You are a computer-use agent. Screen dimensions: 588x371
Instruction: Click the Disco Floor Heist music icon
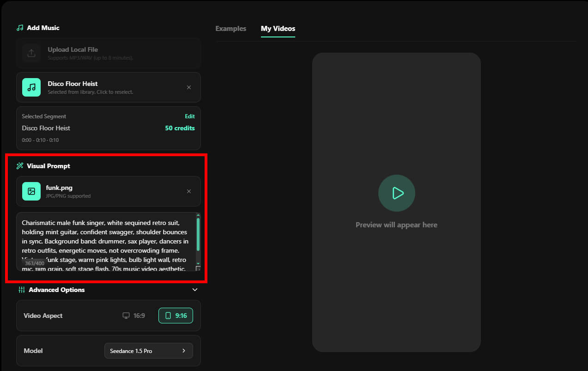click(31, 87)
